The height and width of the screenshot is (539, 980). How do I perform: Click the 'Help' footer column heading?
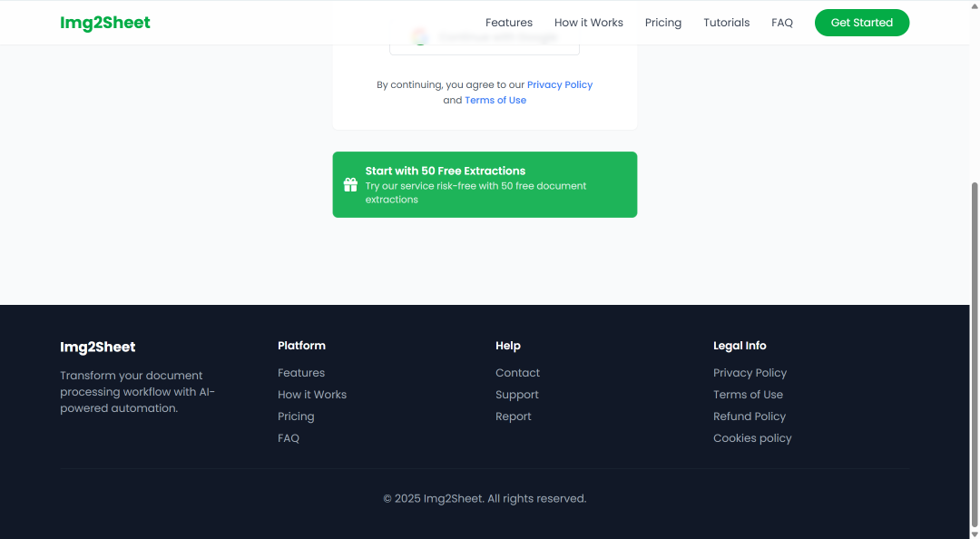(507, 346)
